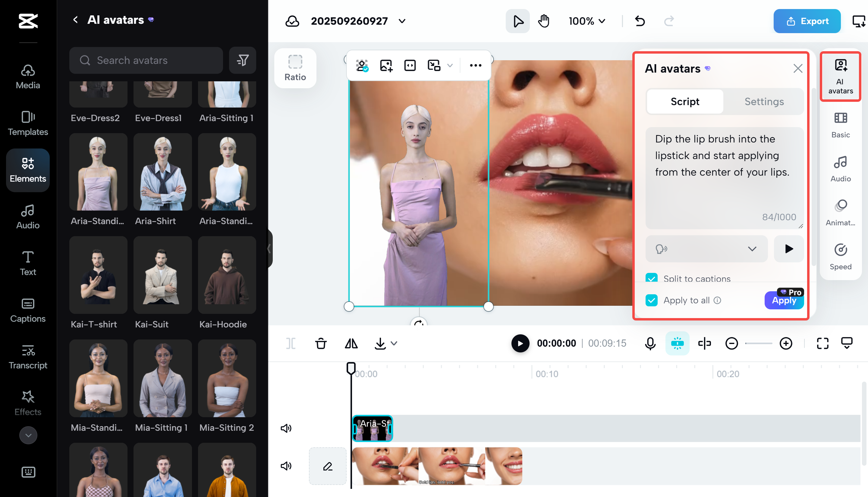The height and width of the screenshot is (497, 868).
Task: Play the timeline preview
Action: [x=520, y=343]
